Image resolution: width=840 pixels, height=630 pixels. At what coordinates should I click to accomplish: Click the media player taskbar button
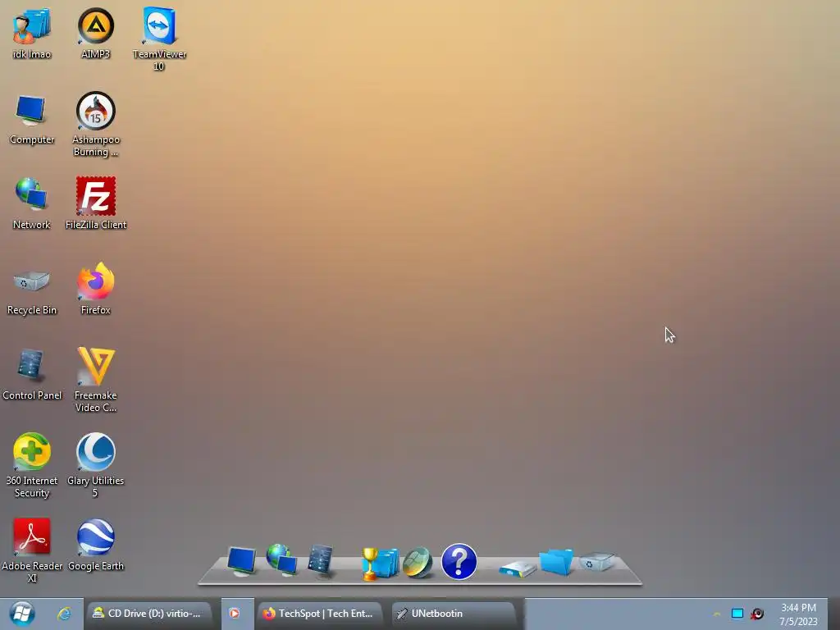234,614
